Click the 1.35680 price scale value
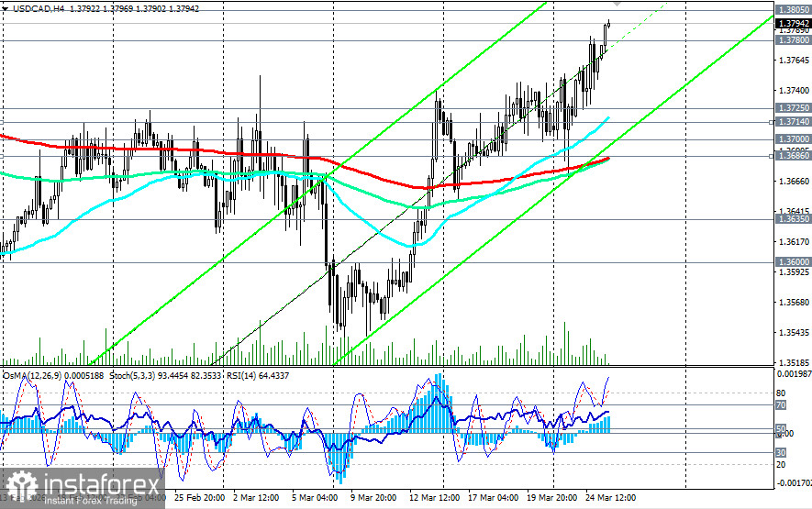This screenshot has width=812, height=509. coord(794,303)
